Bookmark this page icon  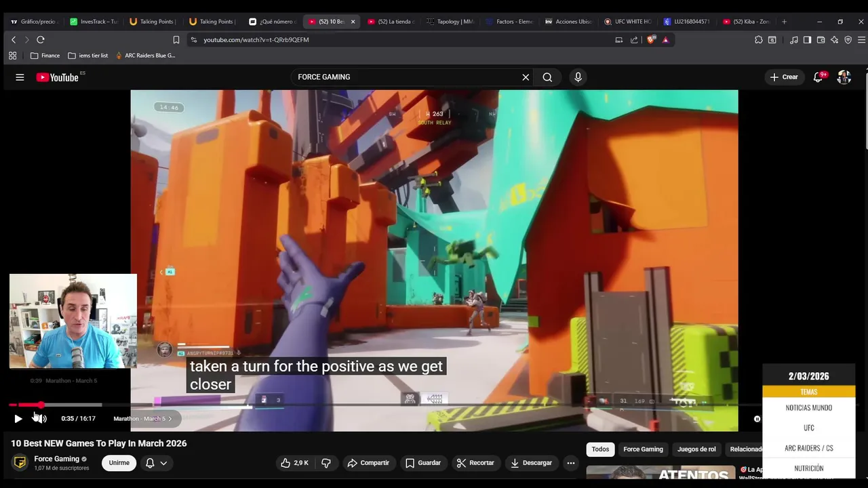[176, 40]
